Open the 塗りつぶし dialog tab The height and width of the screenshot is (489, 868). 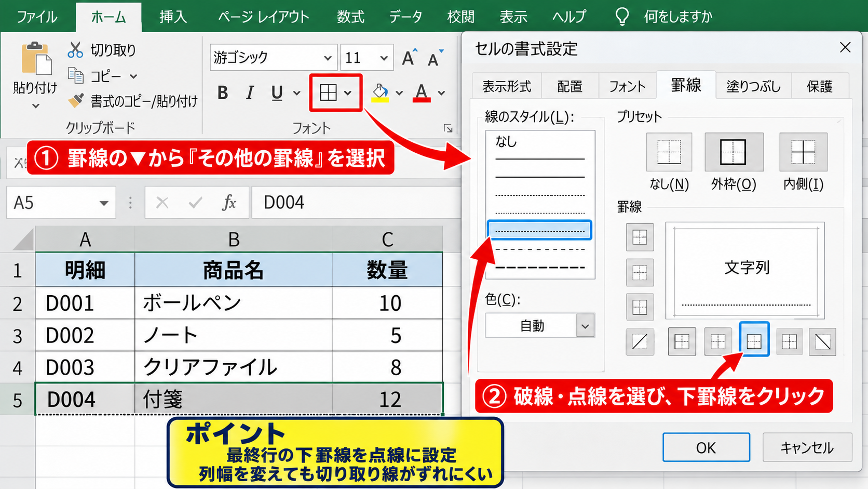753,86
